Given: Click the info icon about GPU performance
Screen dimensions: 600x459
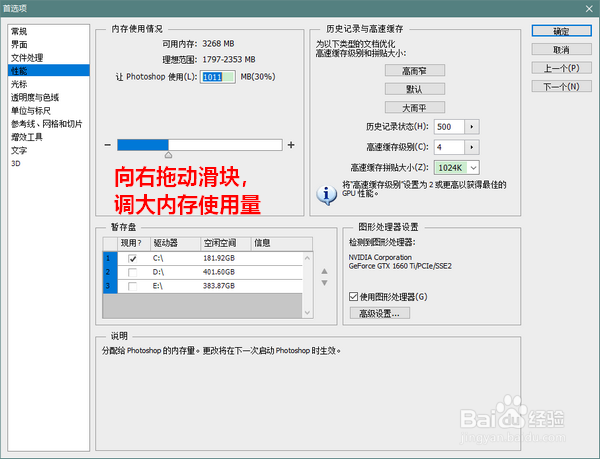Looking at the screenshot, I should tap(326, 195).
